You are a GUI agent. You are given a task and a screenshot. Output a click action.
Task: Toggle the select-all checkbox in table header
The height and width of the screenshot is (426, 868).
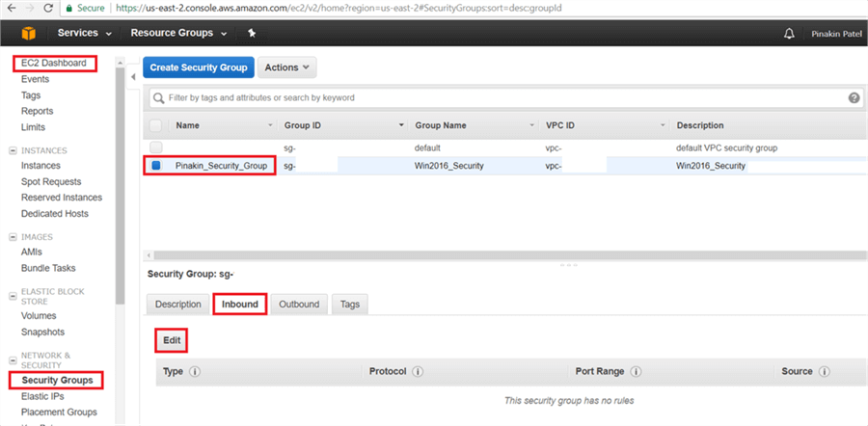coord(156,125)
